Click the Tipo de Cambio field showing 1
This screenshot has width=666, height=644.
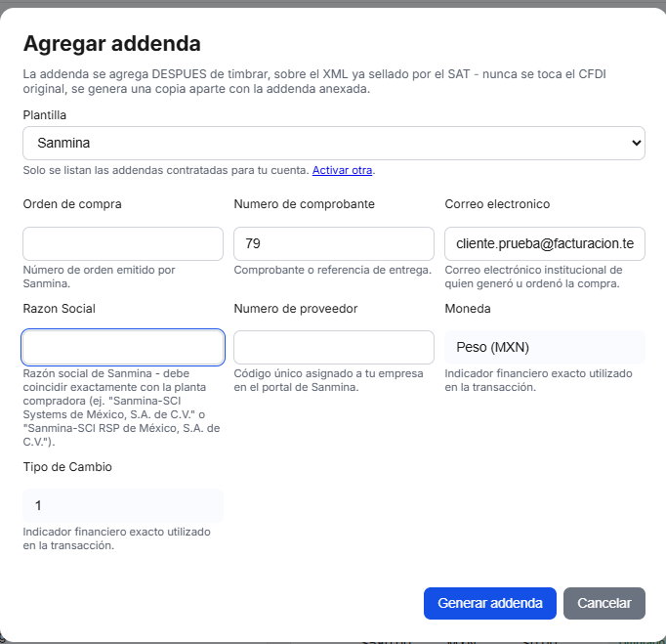(123, 505)
